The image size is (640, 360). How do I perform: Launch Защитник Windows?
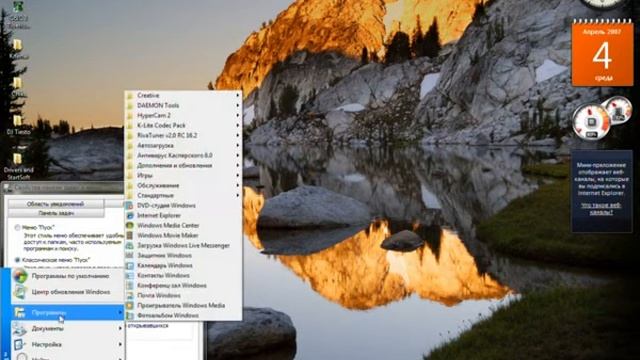[183, 255]
